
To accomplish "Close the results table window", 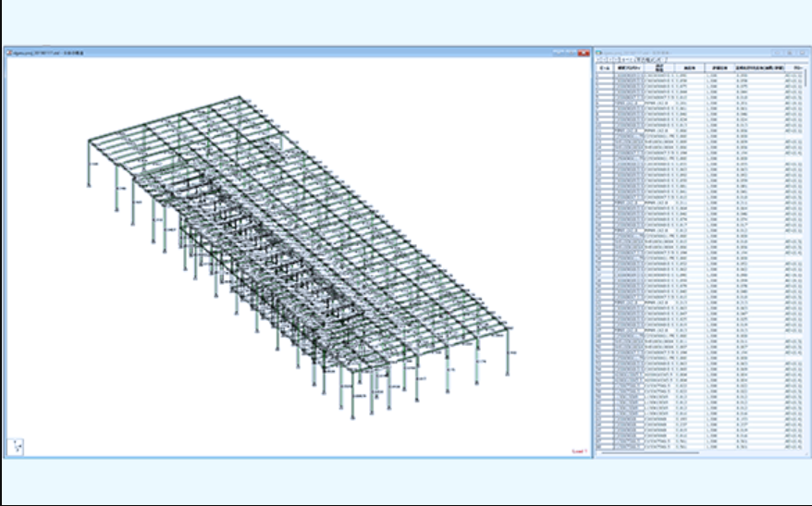I will tap(804, 54).
